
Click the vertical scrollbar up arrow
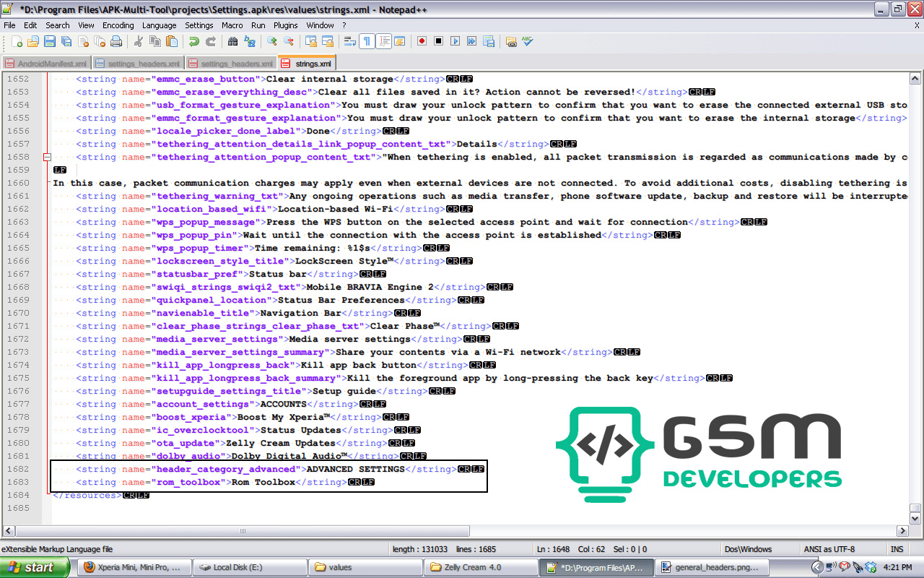915,79
